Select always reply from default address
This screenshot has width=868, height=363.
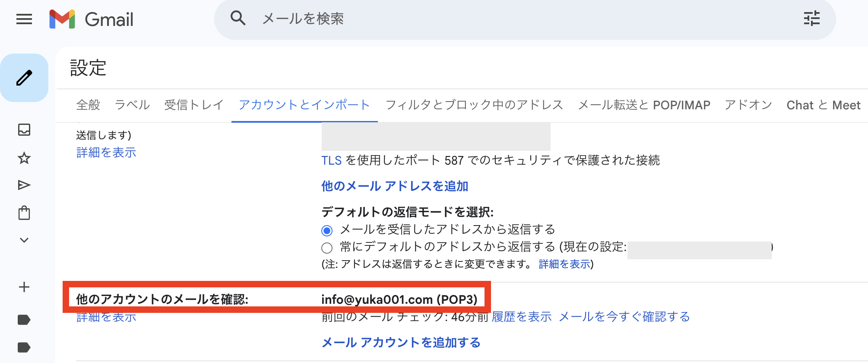pos(327,248)
